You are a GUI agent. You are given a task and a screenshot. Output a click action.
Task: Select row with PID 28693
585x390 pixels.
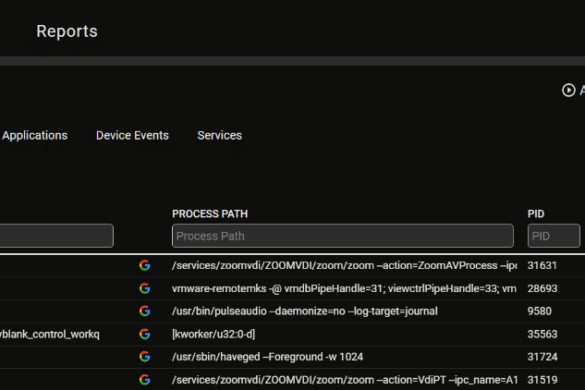[x=292, y=288]
